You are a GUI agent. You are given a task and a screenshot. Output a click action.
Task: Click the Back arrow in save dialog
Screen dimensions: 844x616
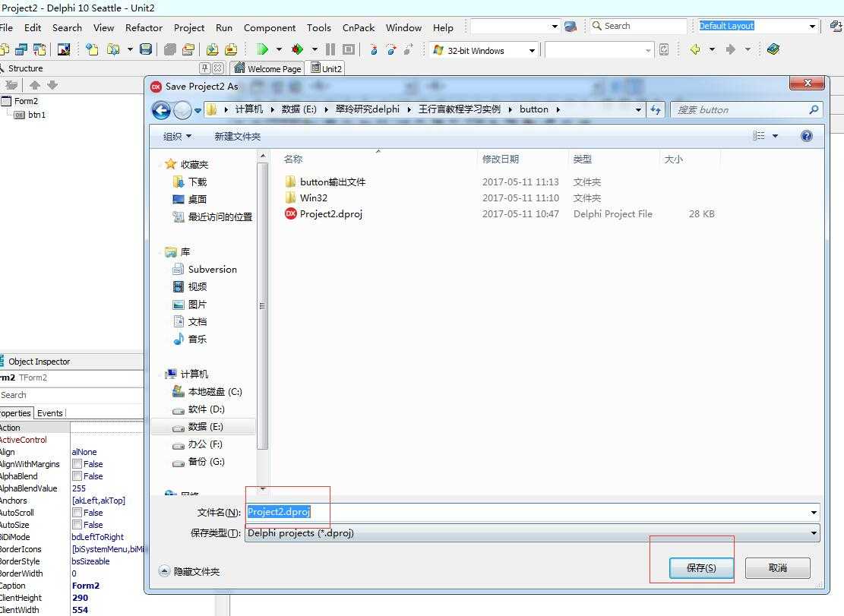pyautogui.click(x=161, y=110)
